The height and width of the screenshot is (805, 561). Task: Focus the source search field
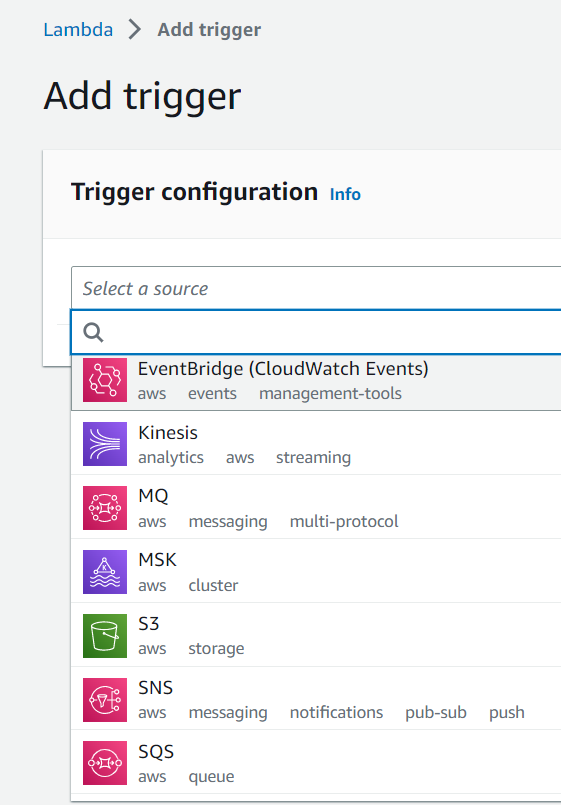click(316, 332)
